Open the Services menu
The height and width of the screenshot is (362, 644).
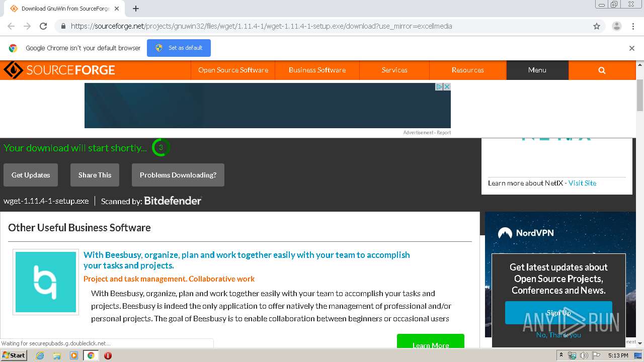click(394, 70)
